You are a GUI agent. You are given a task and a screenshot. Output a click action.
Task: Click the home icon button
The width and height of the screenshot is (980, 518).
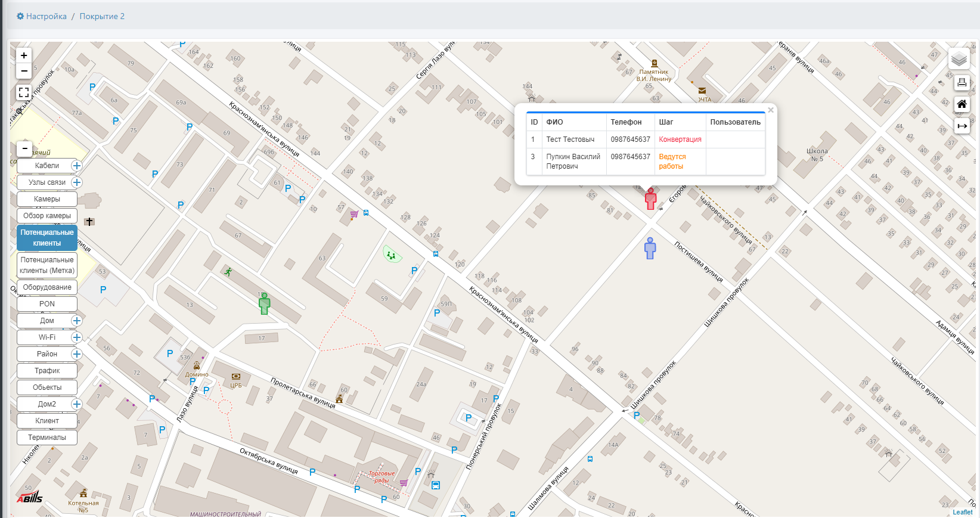click(962, 104)
